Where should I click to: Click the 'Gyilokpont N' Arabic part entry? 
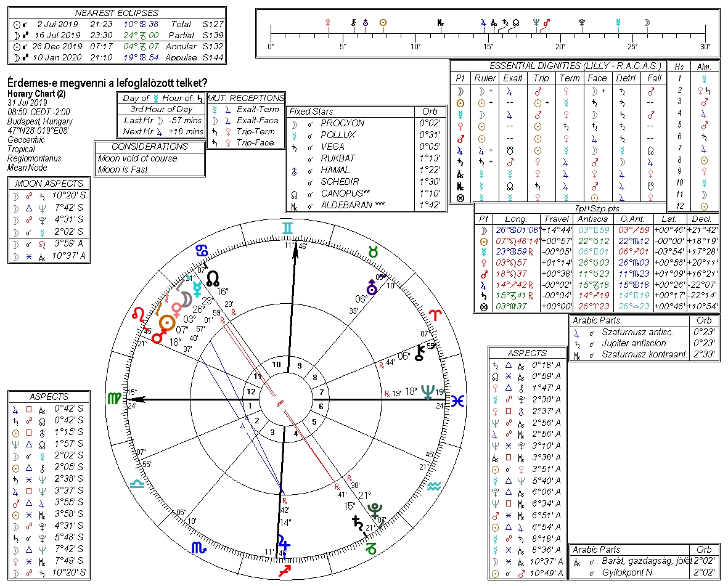pyautogui.click(x=627, y=572)
